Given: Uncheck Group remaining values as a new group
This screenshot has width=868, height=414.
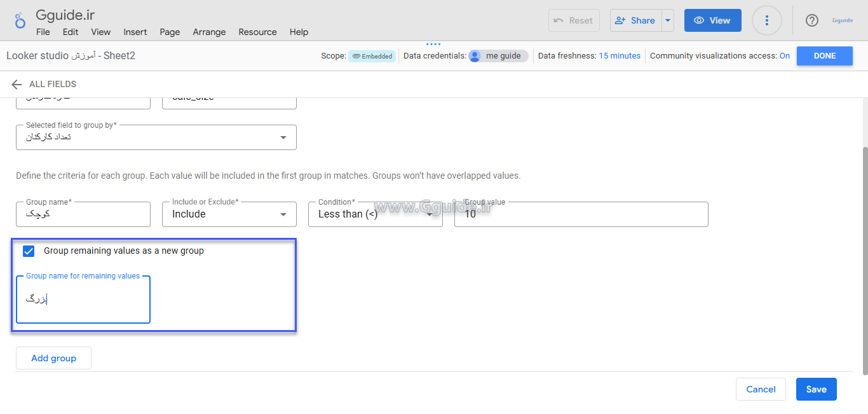Looking at the screenshot, I should (x=29, y=251).
